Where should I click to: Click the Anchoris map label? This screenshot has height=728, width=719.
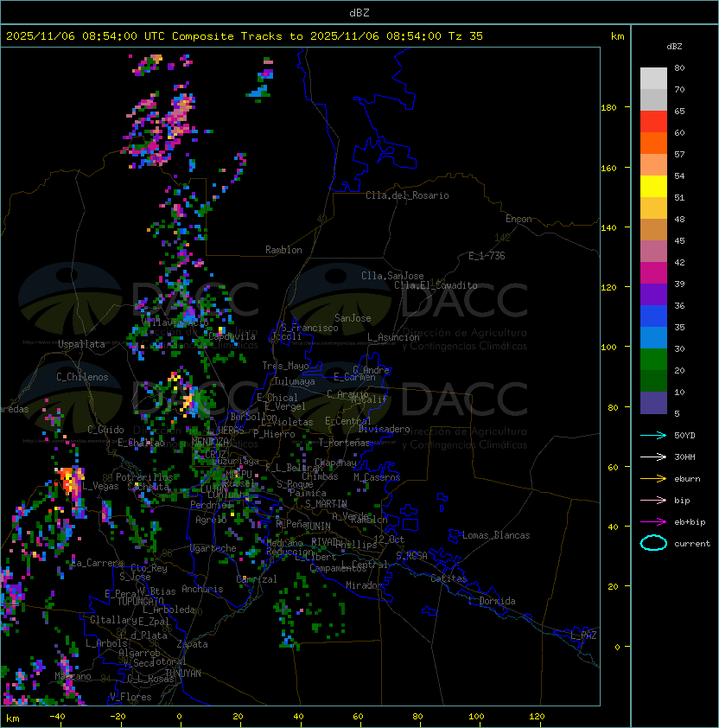pyautogui.click(x=202, y=589)
